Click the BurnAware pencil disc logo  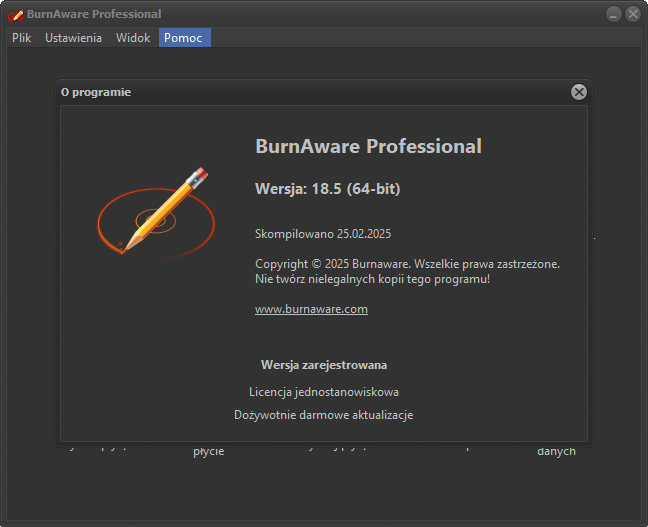[x=156, y=213]
